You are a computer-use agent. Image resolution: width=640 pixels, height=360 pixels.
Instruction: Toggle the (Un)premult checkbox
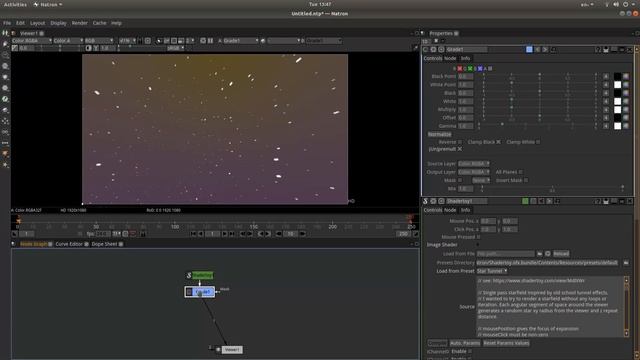point(460,149)
